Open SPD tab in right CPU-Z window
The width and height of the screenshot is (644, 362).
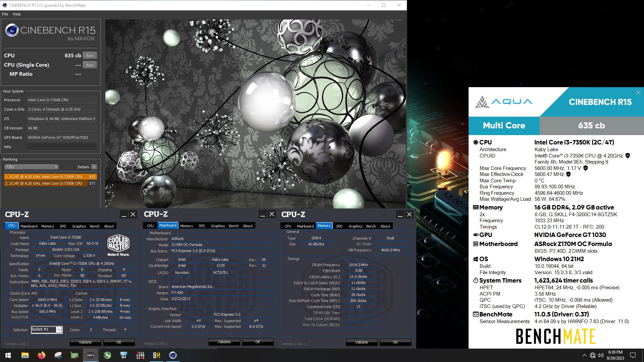coord(339,226)
